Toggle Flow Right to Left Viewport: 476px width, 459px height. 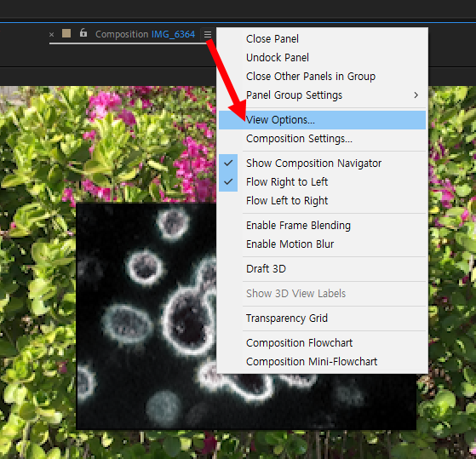(322, 182)
